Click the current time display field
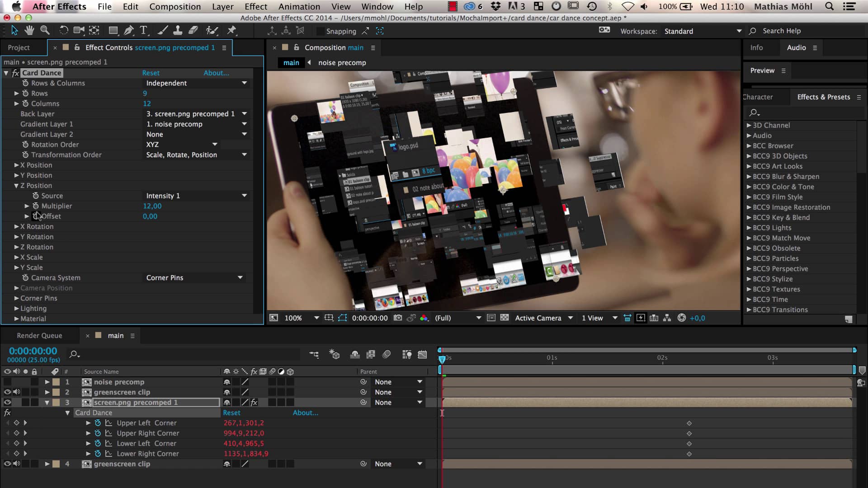The image size is (868, 488). pyautogui.click(x=32, y=351)
